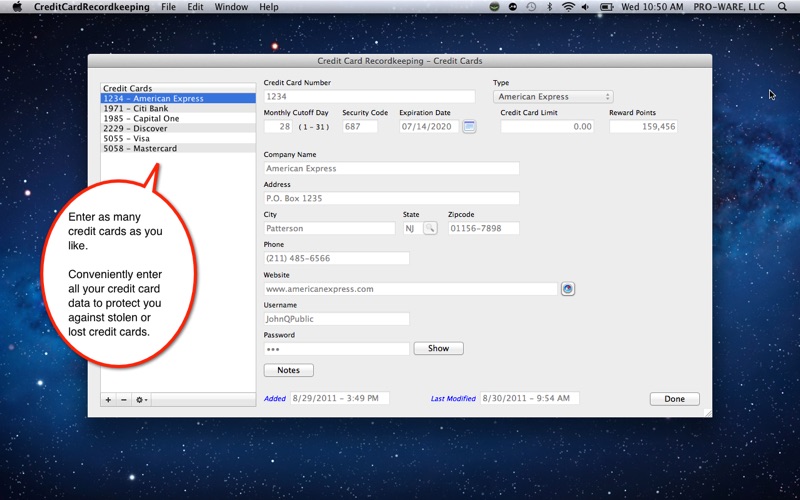
Task: Click the Show password button
Action: [x=438, y=348]
